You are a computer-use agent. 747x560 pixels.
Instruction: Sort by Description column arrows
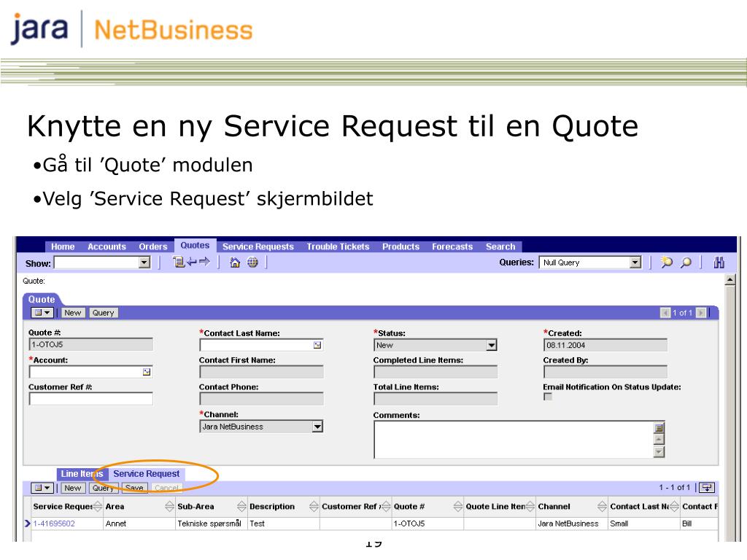314,506
